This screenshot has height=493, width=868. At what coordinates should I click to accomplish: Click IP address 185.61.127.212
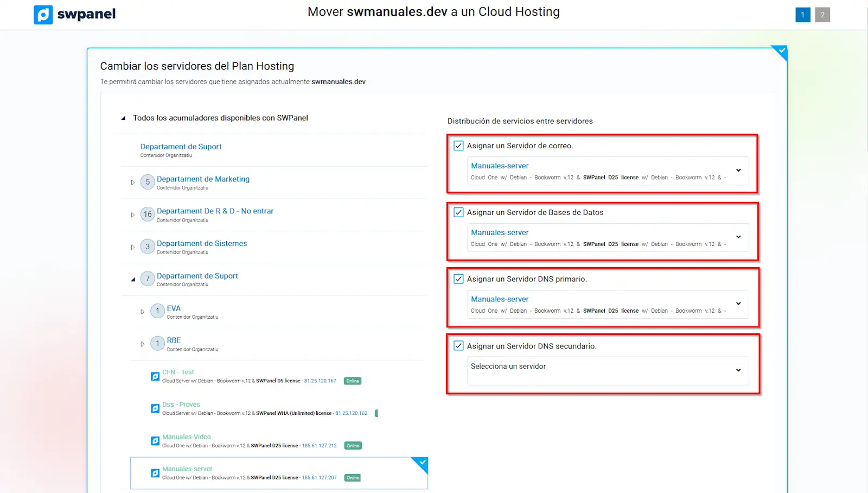(319, 446)
